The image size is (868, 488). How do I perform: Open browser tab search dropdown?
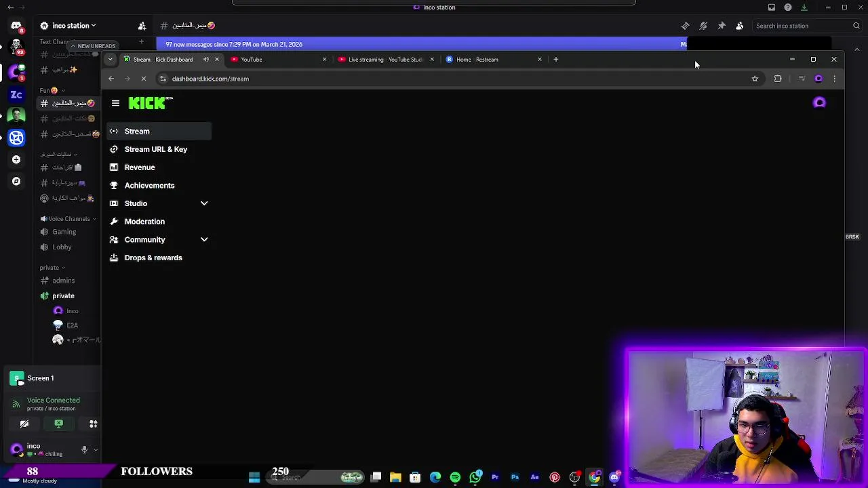coord(110,60)
